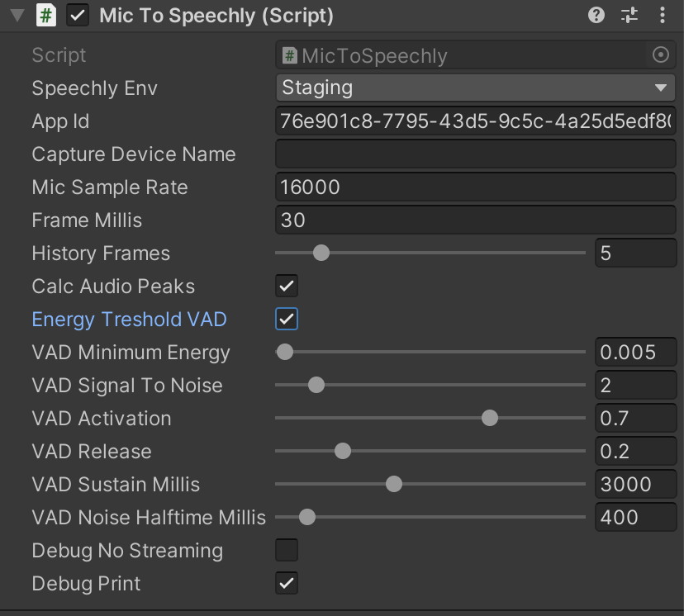Viewport: 684px width, 616px height.
Task: Toggle the Calc Audio Peaks checkbox
Action: click(x=287, y=286)
